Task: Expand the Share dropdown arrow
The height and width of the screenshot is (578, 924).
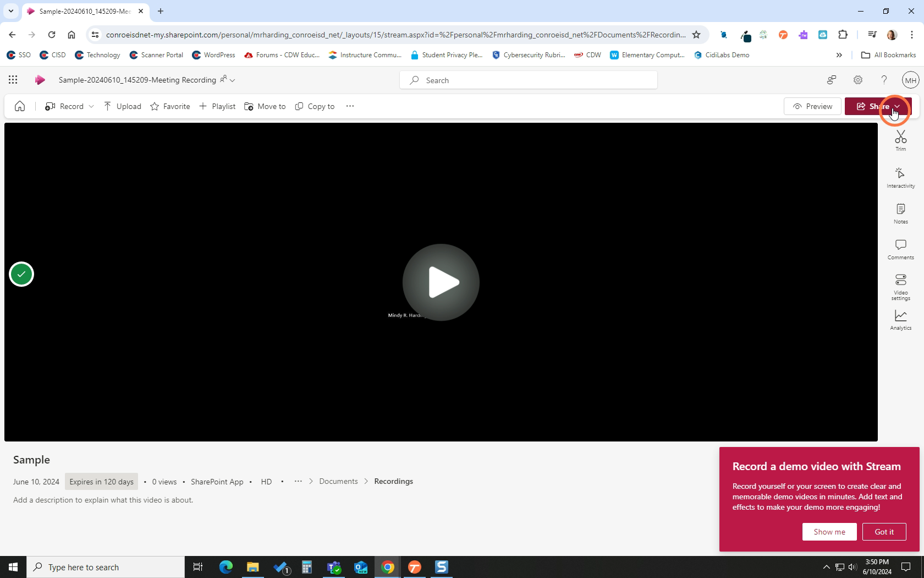Action: tap(898, 106)
